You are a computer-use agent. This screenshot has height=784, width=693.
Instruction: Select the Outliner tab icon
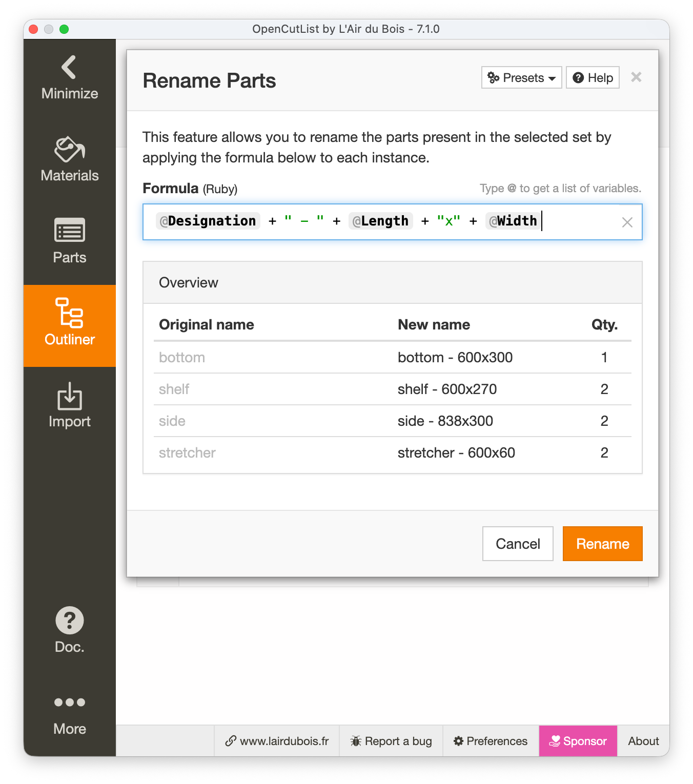coord(69,313)
